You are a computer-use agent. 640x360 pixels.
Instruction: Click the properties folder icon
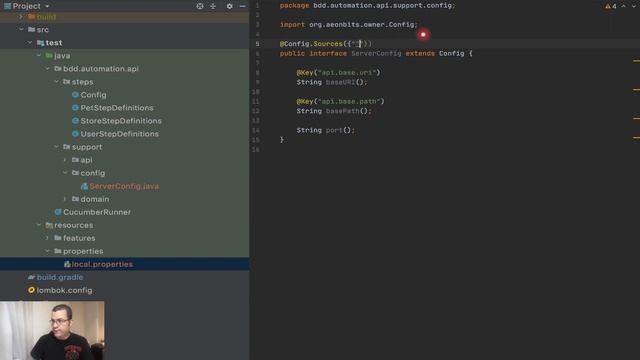58,251
